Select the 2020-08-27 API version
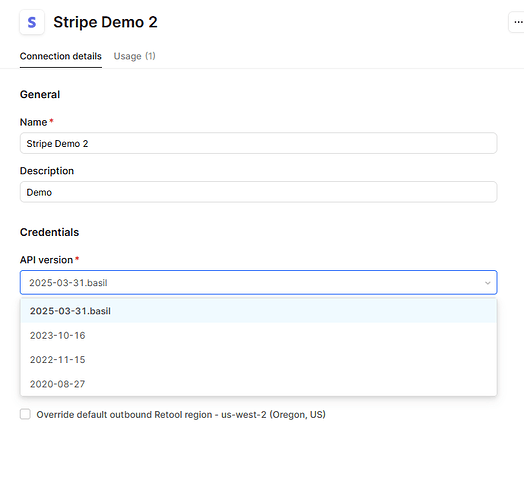 pyautogui.click(x=258, y=384)
